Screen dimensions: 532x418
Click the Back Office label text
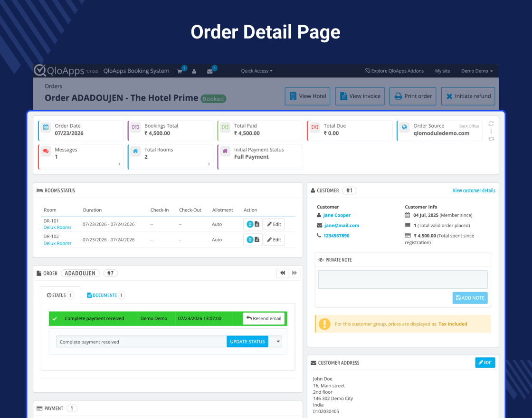pyautogui.click(x=469, y=126)
